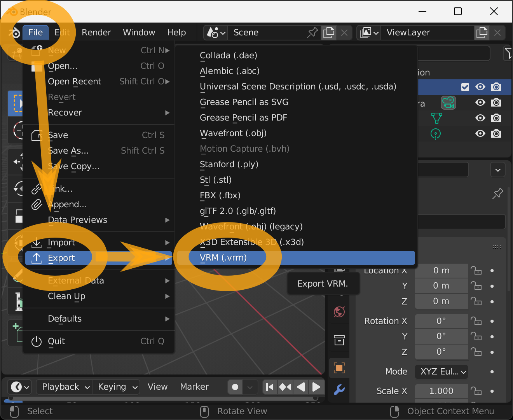Open the Collection properties box icon

(339, 340)
